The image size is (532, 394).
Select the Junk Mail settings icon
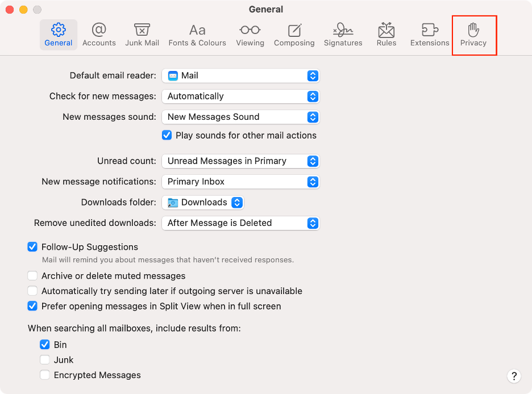(x=142, y=34)
